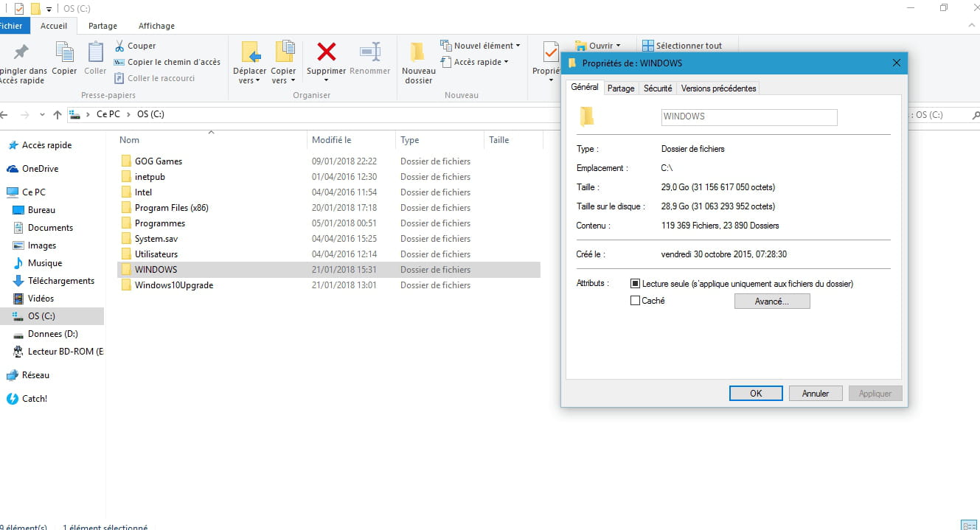
Task: Open the Fichier ribbon tab
Action: tap(13, 26)
